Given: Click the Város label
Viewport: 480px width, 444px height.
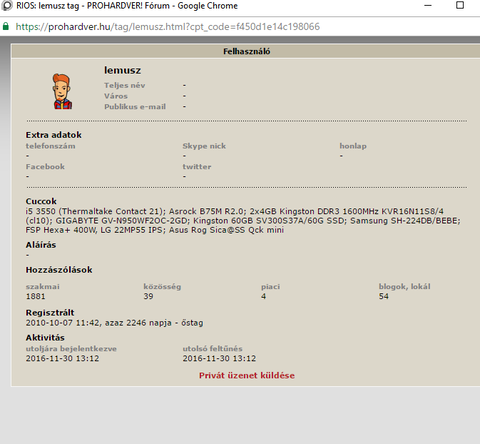Looking at the screenshot, I should point(116,96).
